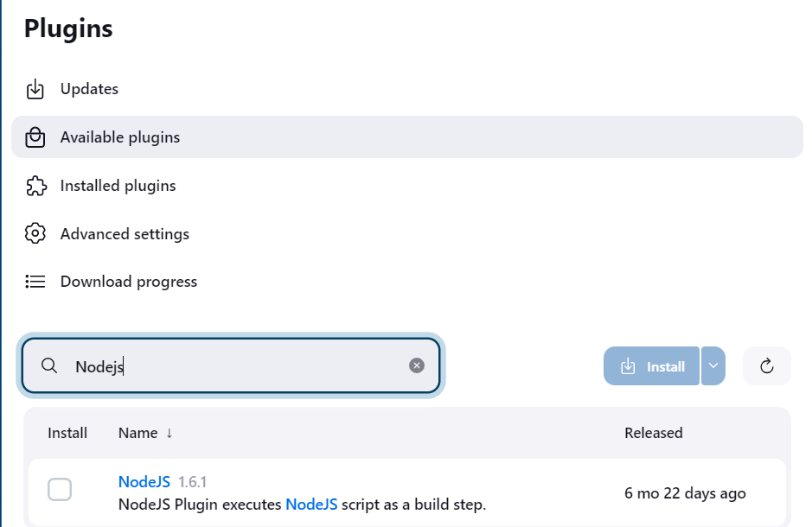Click the Installed plugins puzzle piece icon
This screenshot has width=812, height=527.
coord(35,186)
